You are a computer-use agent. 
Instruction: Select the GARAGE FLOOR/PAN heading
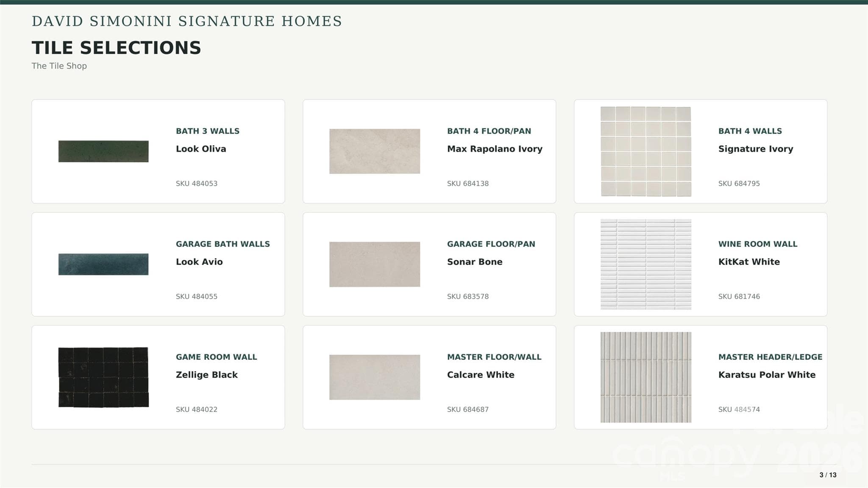click(491, 244)
